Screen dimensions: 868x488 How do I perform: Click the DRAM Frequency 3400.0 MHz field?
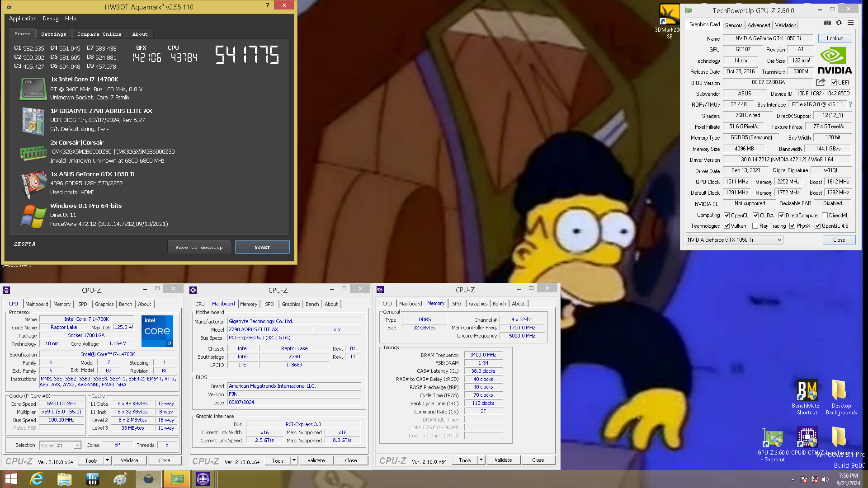(x=483, y=355)
